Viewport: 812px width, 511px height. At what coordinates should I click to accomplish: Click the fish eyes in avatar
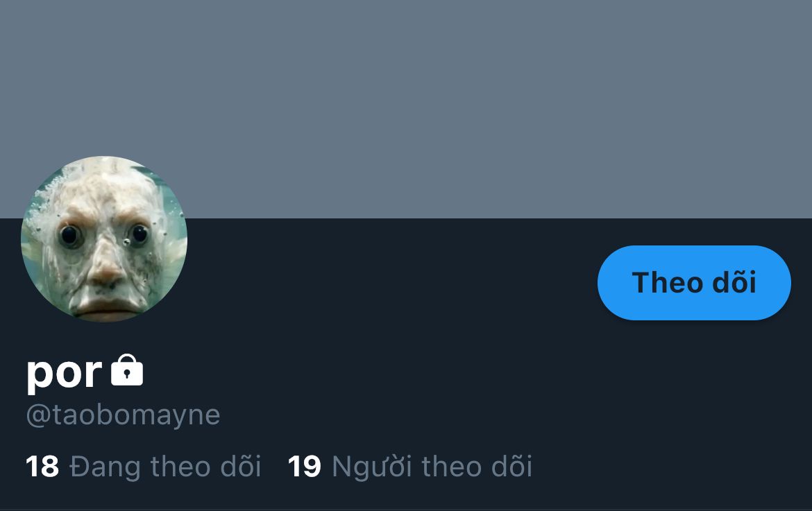(x=104, y=235)
